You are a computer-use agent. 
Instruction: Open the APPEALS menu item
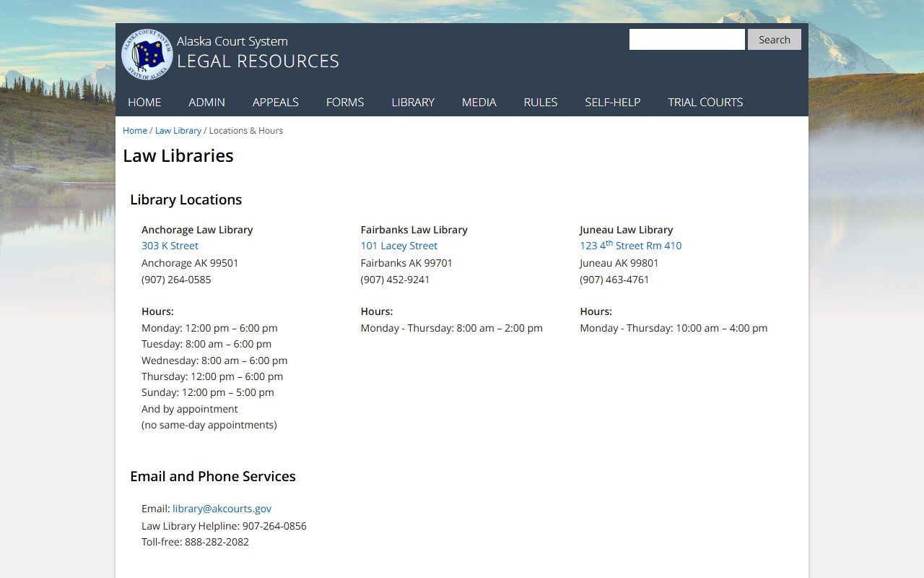pyautogui.click(x=276, y=102)
